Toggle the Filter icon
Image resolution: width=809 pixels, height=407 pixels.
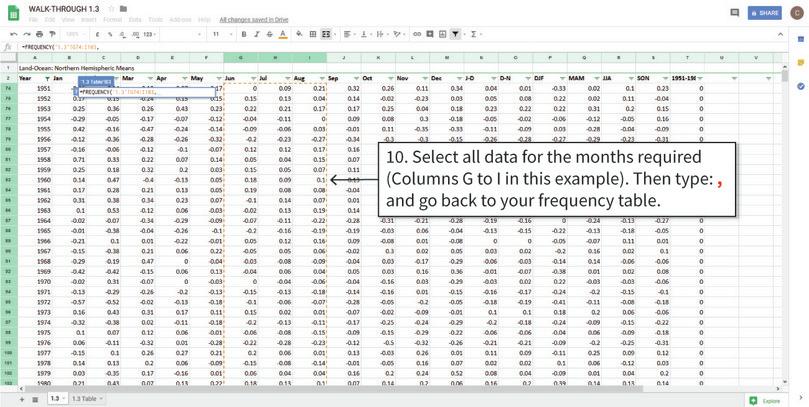(456, 34)
